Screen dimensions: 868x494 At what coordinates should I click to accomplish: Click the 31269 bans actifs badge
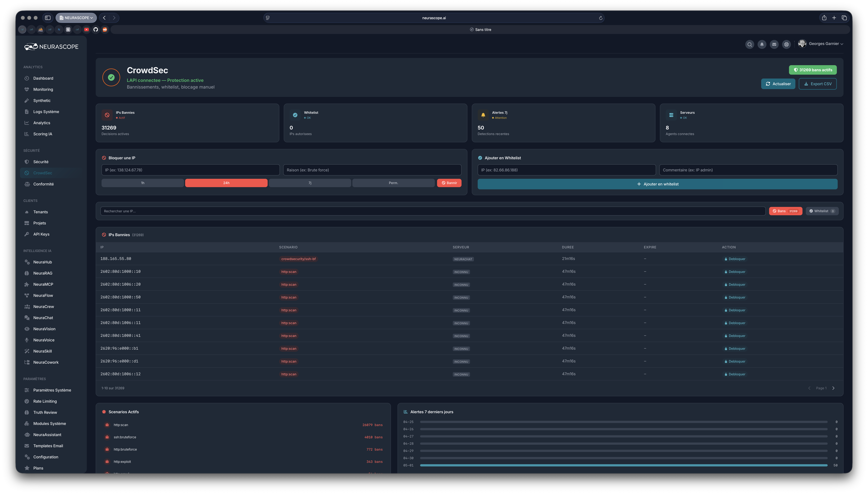tap(813, 70)
